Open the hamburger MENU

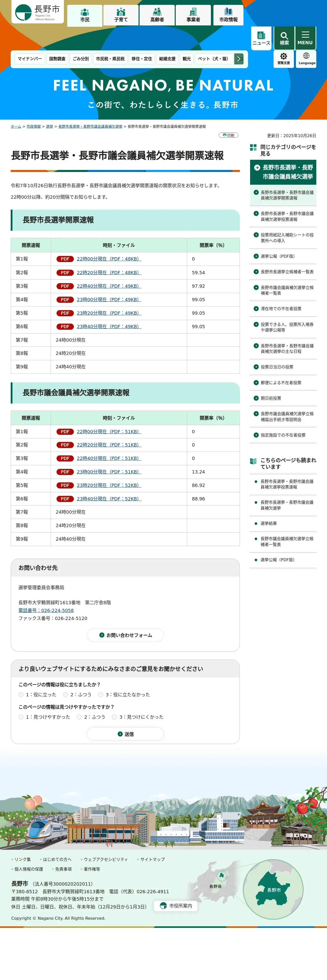tap(305, 38)
